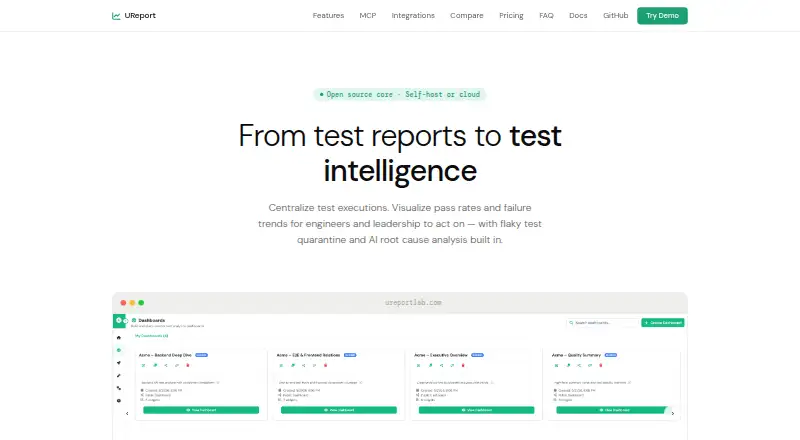Click the 'From test reports to test intelligence' headline
Image resolution: width=800 pixels, height=440 pixels.
pyautogui.click(x=400, y=153)
